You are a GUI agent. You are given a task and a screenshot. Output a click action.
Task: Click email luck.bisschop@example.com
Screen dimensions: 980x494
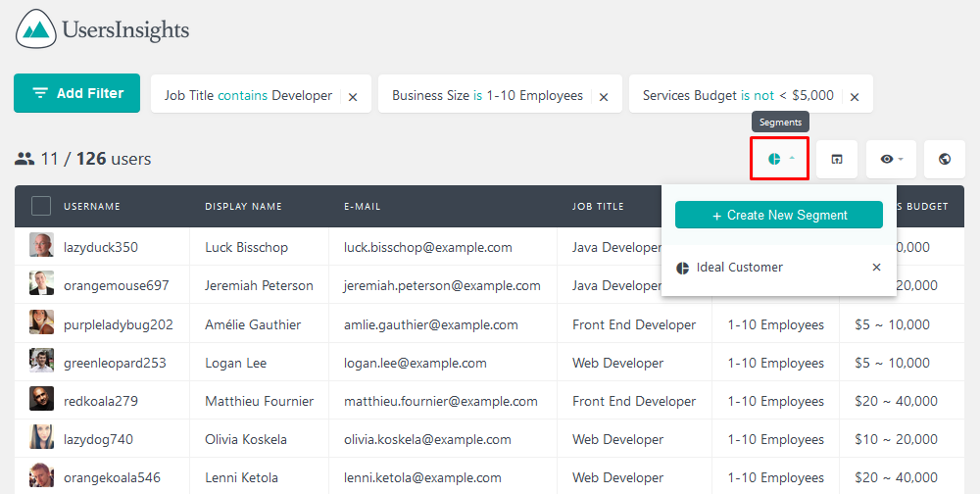[x=428, y=248]
